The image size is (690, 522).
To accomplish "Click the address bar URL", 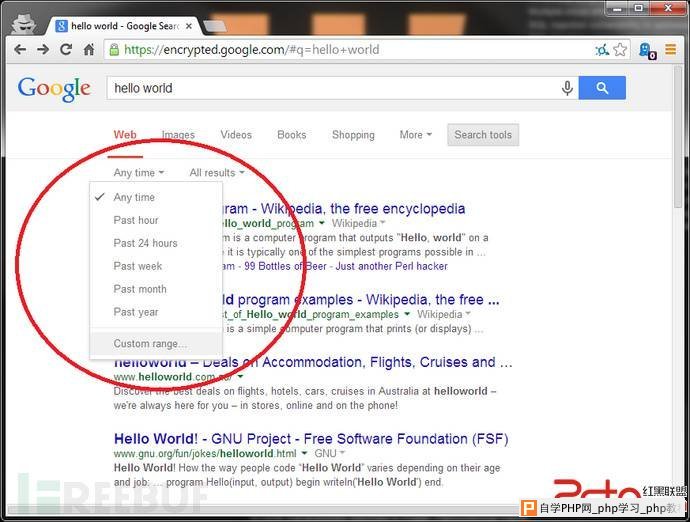I will [x=251, y=50].
